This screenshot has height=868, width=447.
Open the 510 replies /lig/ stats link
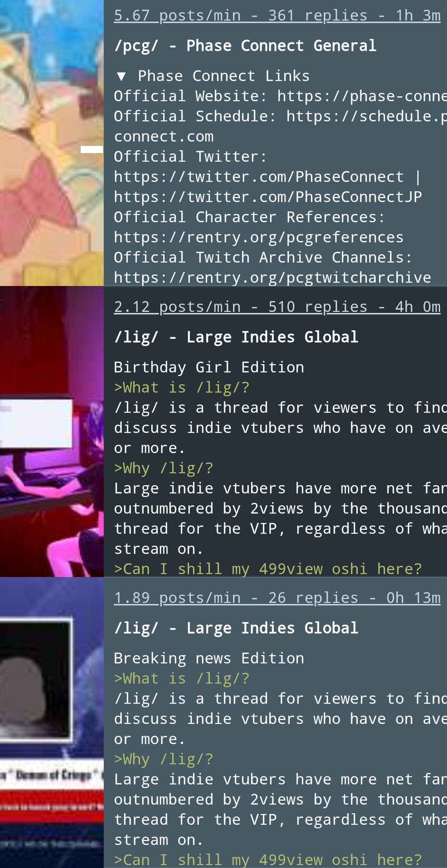(x=277, y=307)
